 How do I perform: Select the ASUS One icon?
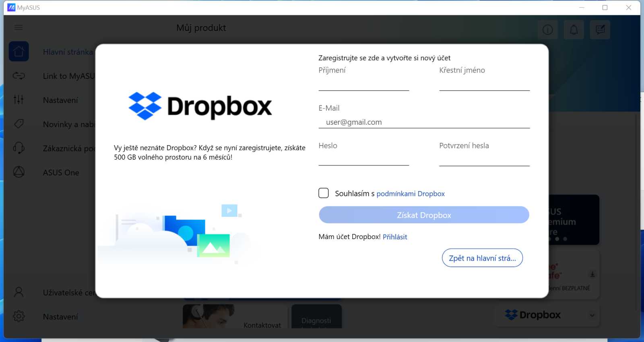19,172
